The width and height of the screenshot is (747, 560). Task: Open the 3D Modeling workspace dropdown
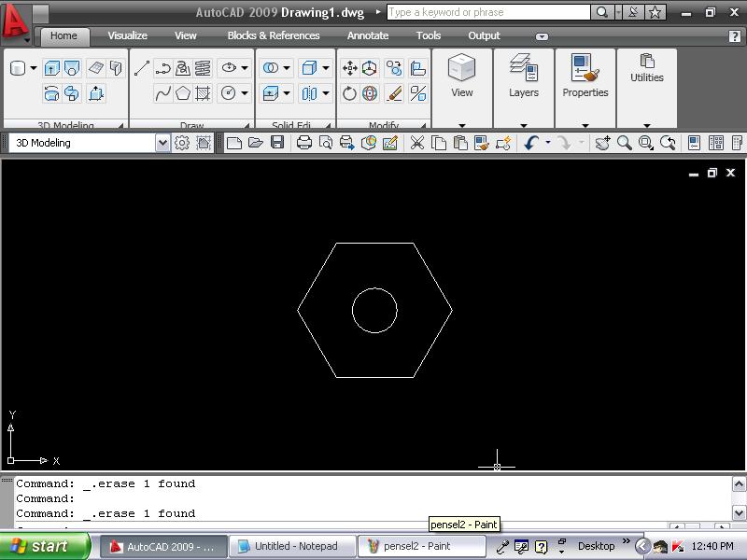pyautogui.click(x=162, y=143)
